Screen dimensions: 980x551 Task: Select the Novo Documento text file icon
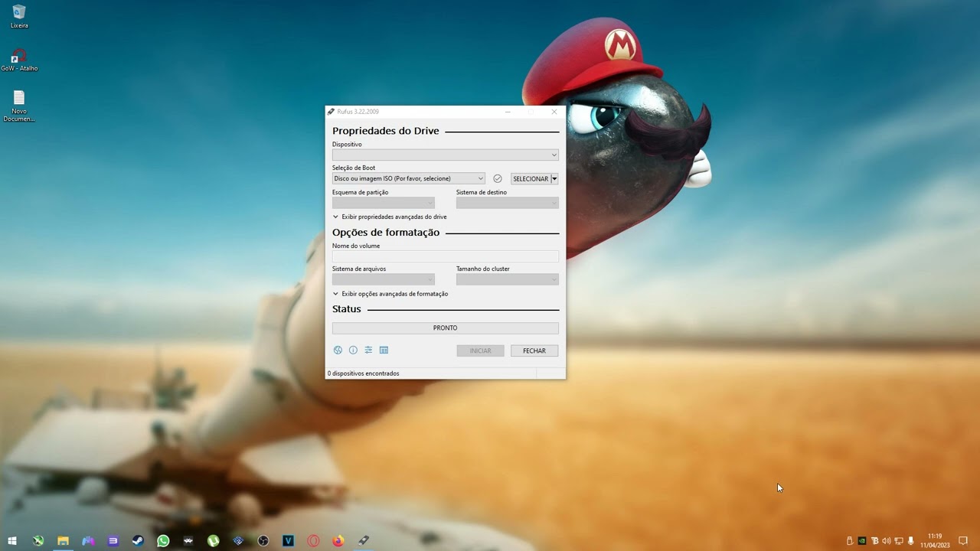(19, 106)
